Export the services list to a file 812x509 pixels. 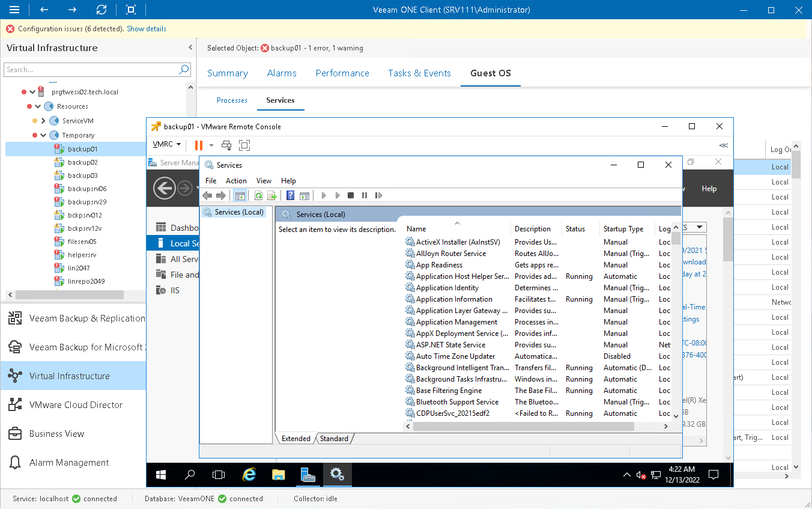point(271,195)
